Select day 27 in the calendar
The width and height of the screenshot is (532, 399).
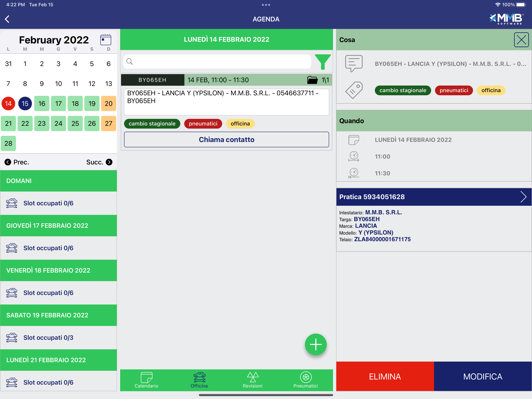[x=108, y=124]
